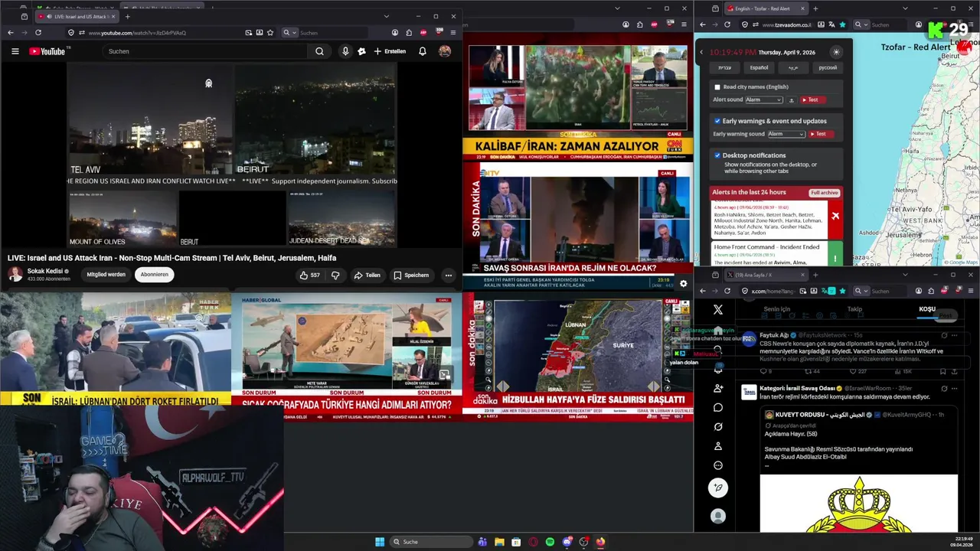Switch Tzofar language to Español
Image resolution: width=980 pixels, height=551 pixels.
click(759, 67)
